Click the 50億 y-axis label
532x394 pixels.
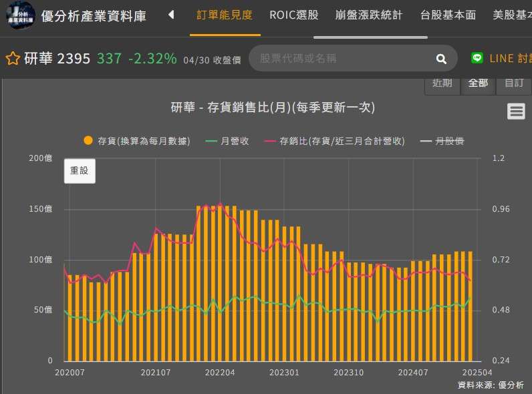click(43, 310)
